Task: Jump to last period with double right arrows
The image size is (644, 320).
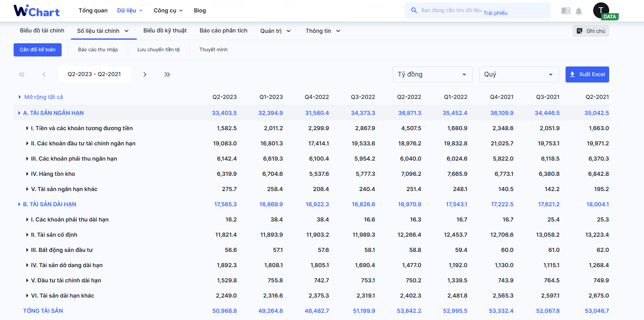Action: 167,74
